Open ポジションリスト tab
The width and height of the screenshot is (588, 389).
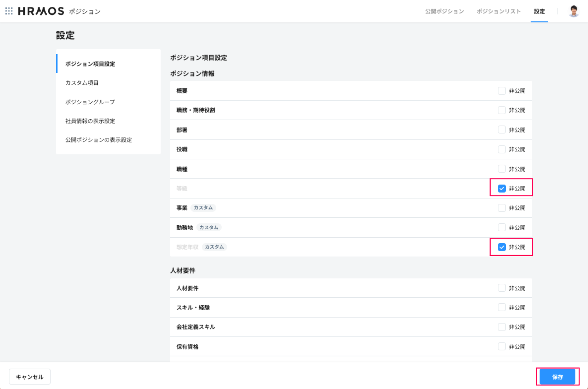[499, 11]
